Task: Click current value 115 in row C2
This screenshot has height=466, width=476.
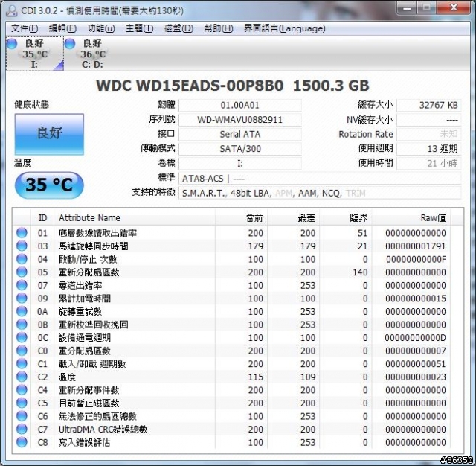Action: (x=256, y=377)
